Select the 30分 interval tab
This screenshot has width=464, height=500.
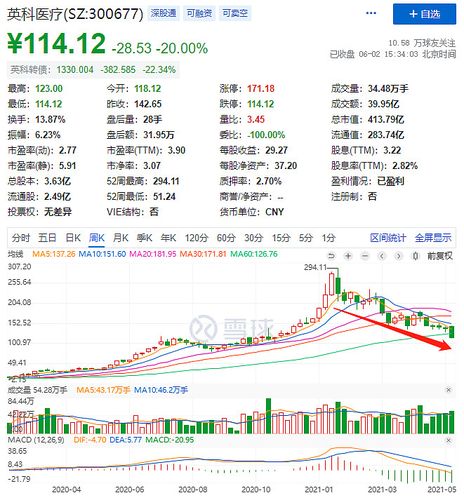pos(254,238)
